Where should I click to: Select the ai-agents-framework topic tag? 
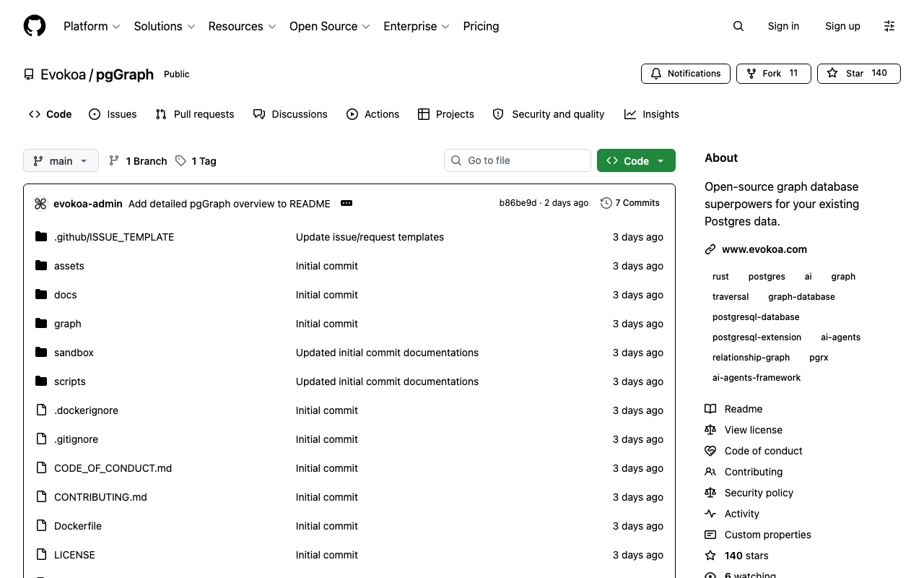[x=757, y=378]
